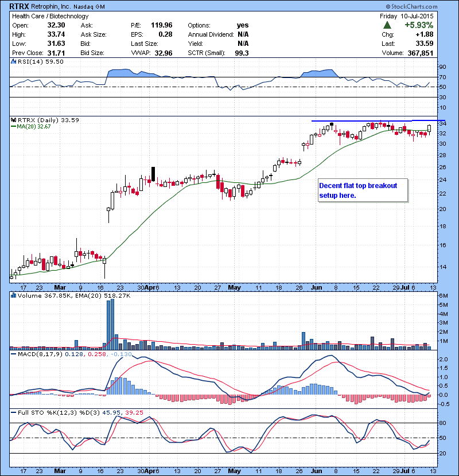459x476 pixels.
Task: Click the Ask Size: label
Action: (94, 34)
